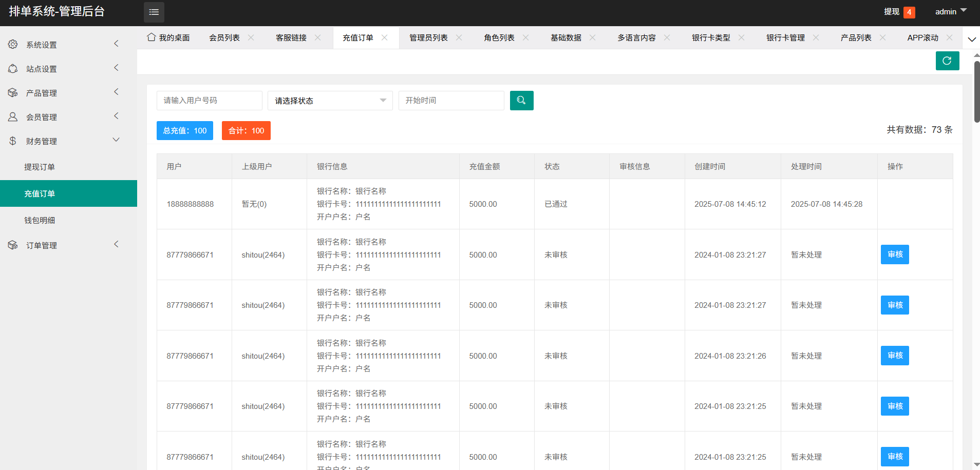Expand 系统设置 menu chevron
The image size is (980, 470).
click(116, 44)
